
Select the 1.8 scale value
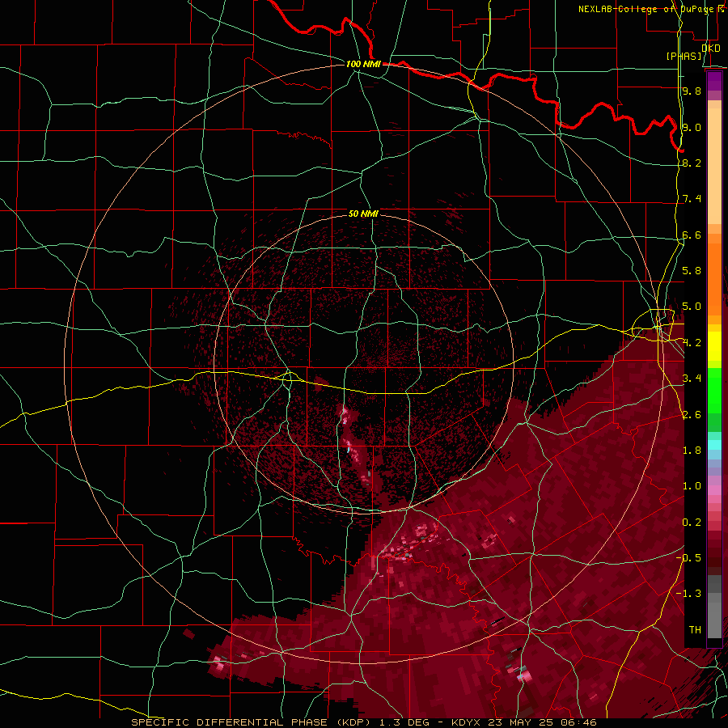click(x=692, y=451)
